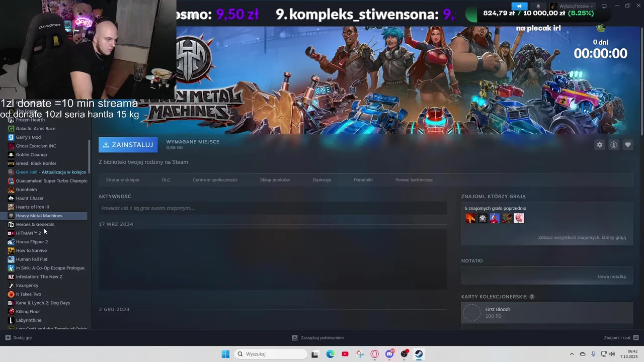Image resolution: width=644 pixels, height=362 pixels.
Task: Click Nowa notatka button
Action: [x=611, y=277]
